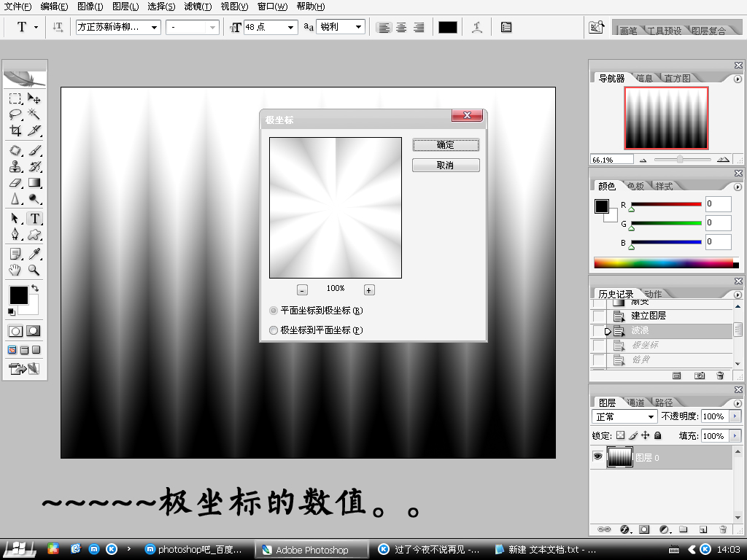Open the 滤镜 menu
747x560 pixels.
(x=197, y=7)
